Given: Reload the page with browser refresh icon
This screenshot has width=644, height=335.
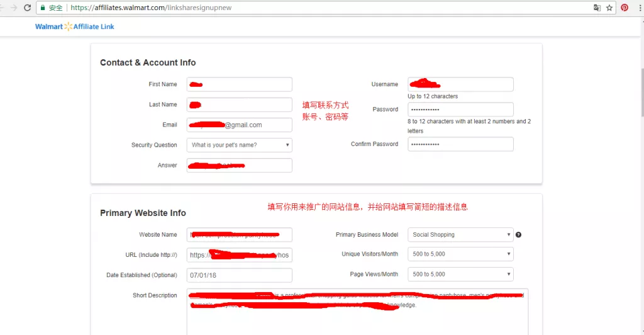Looking at the screenshot, I should click(28, 8).
